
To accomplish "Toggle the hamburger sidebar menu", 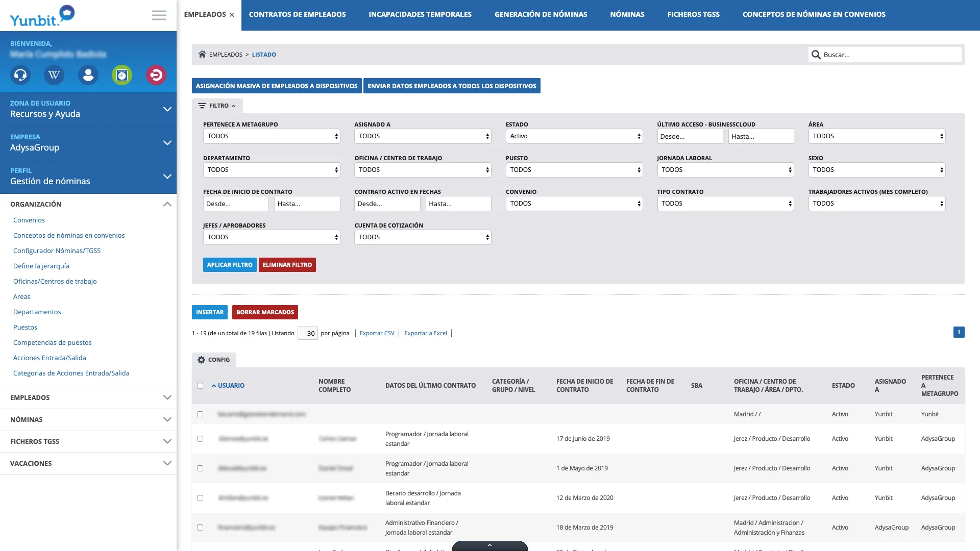I will (159, 15).
